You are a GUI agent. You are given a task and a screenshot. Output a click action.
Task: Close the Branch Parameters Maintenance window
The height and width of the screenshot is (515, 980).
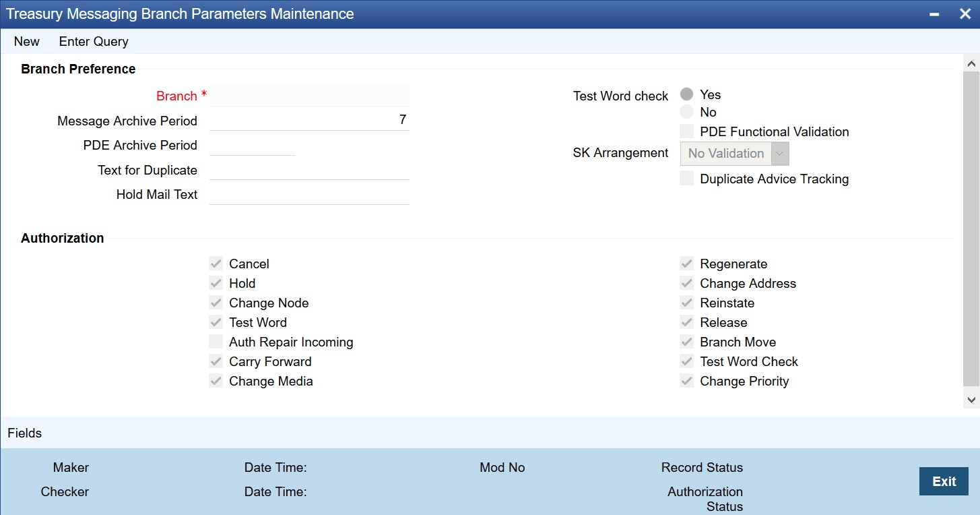coord(965,14)
